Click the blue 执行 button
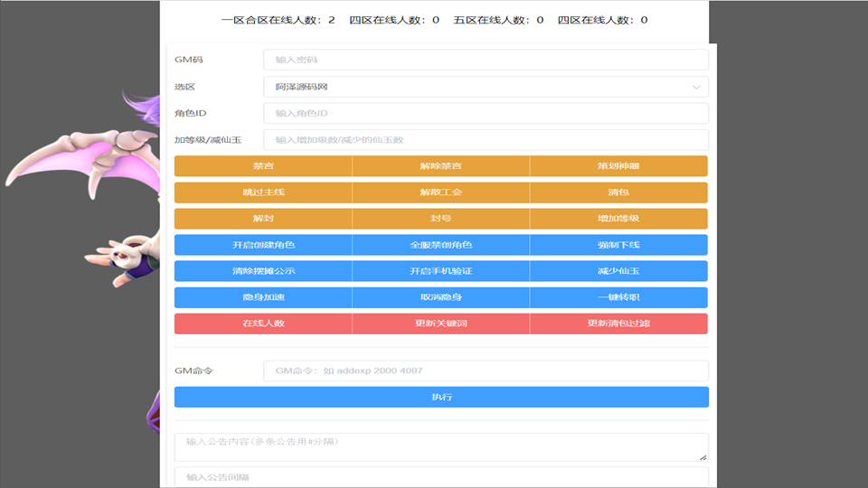 (x=441, y=398)
